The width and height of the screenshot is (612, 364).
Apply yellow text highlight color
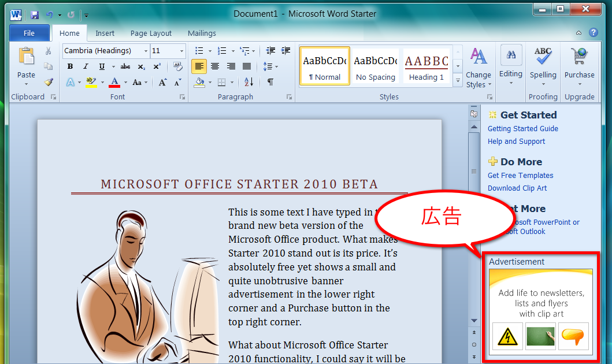tap(91, 82)
